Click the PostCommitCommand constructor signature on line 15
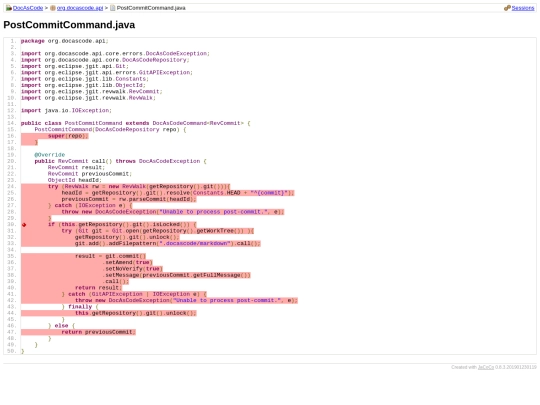 (110, 129)
